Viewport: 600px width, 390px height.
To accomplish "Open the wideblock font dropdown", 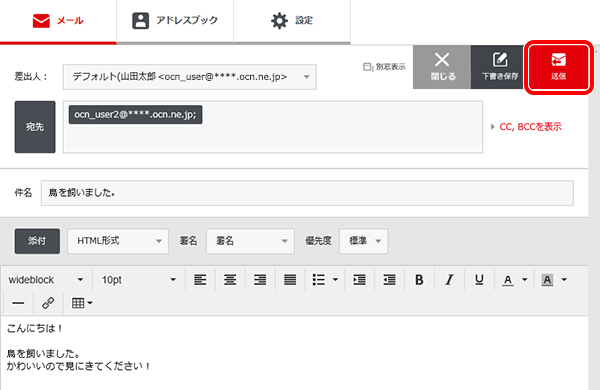I will tap(46, 280).
